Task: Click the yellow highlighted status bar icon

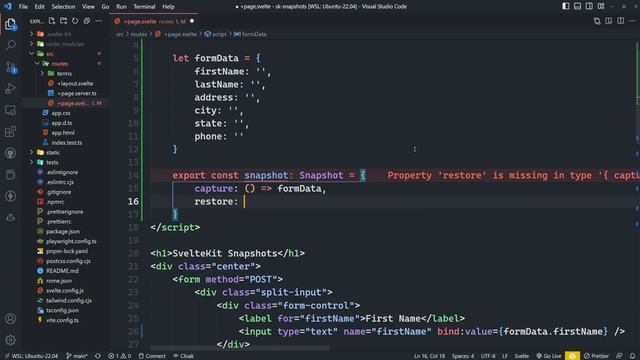Action: pyautogui.click(x=572, y=356)
